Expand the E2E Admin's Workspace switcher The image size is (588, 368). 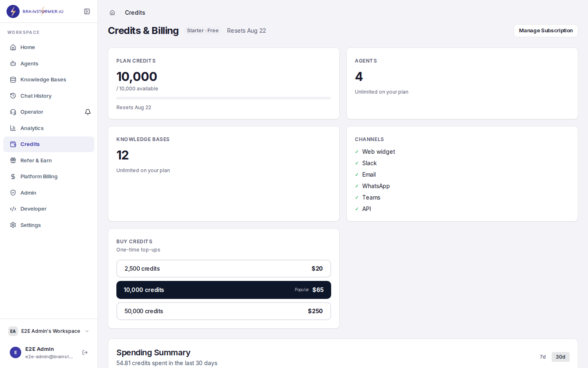(x=49, y=331)
